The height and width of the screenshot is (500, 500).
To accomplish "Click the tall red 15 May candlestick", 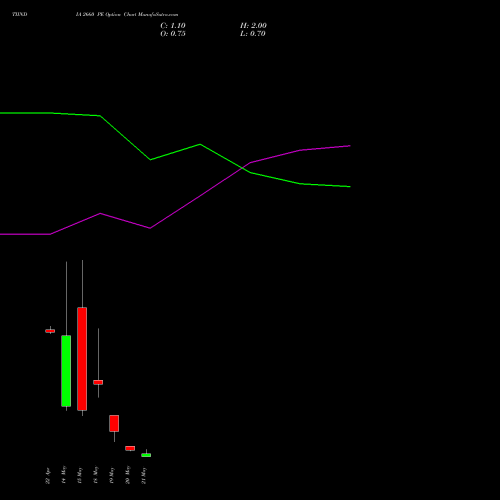I will [82, 359].
